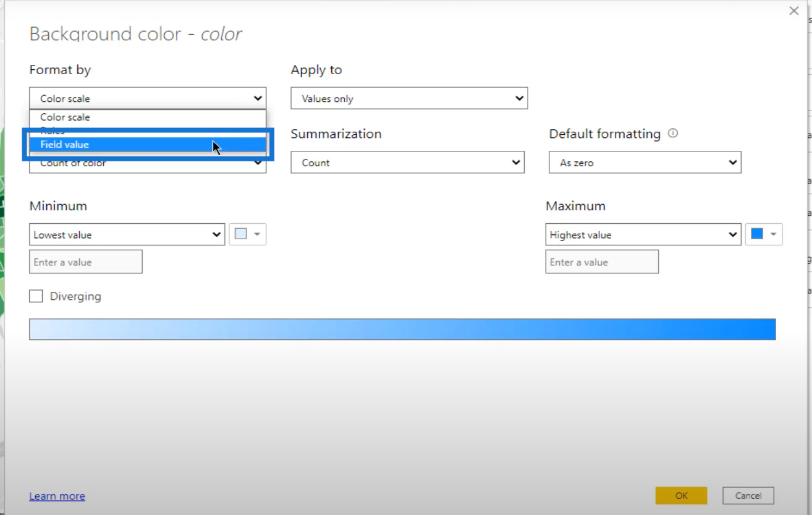Open the Maximum Highest value dropdown
Viewport: 812px width, 515px height.
pyautogui.click(x=643, y=234)
